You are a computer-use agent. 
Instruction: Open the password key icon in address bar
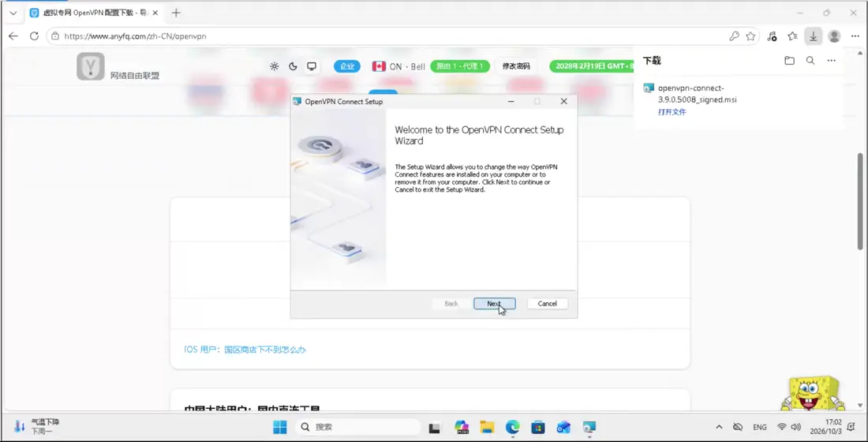click(x=734, y=36)
